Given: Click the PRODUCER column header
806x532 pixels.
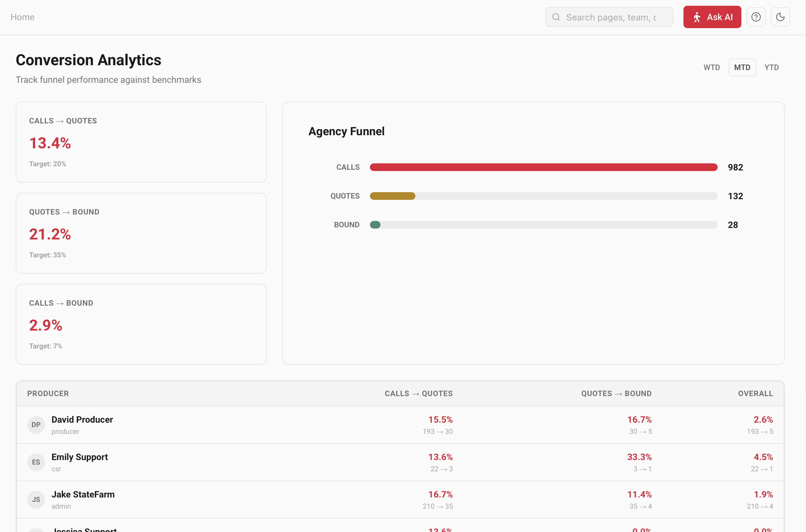Looking at the screenshot, I should (48, 394).
